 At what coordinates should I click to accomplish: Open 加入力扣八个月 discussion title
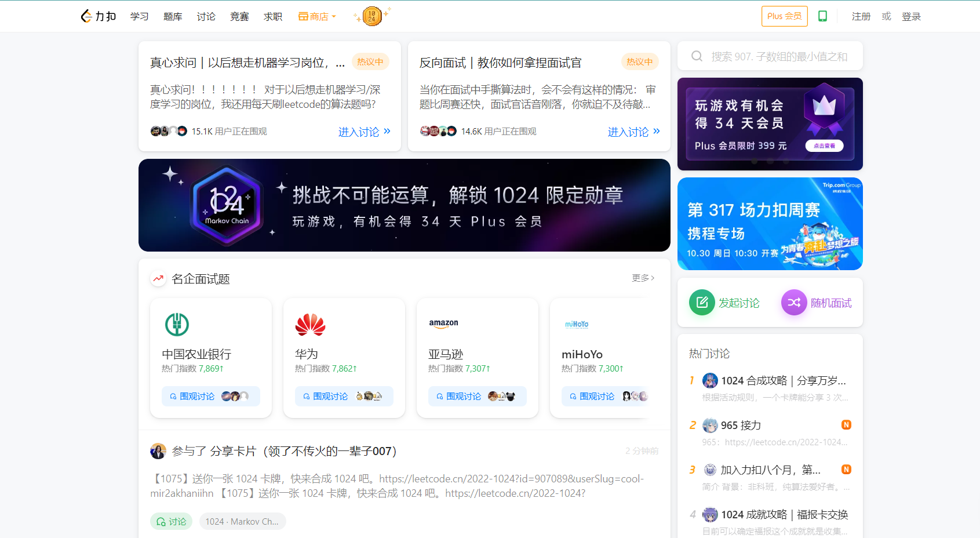(771, 470)
